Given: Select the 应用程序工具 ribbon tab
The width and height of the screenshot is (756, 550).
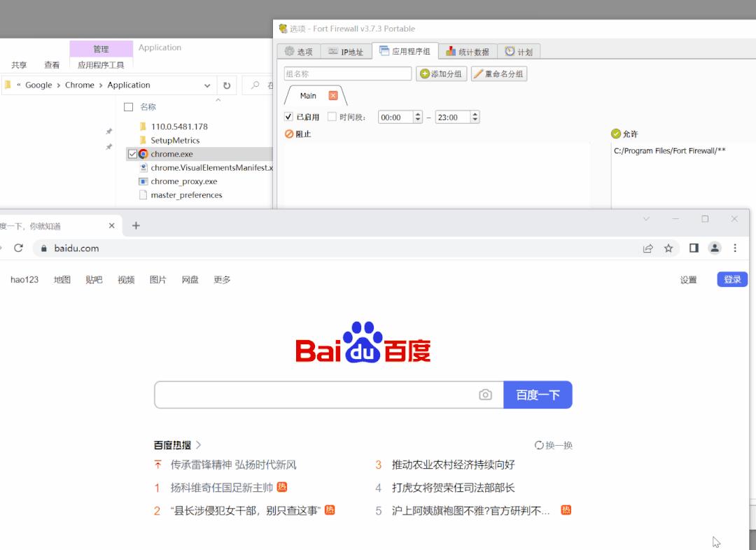Looking at the screenshot, I should [101, 63].
